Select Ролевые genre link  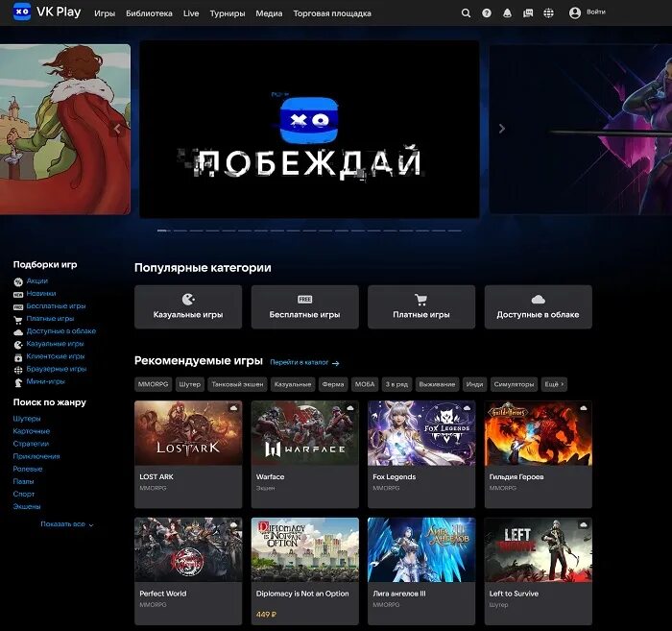click(x=28, y=469)
